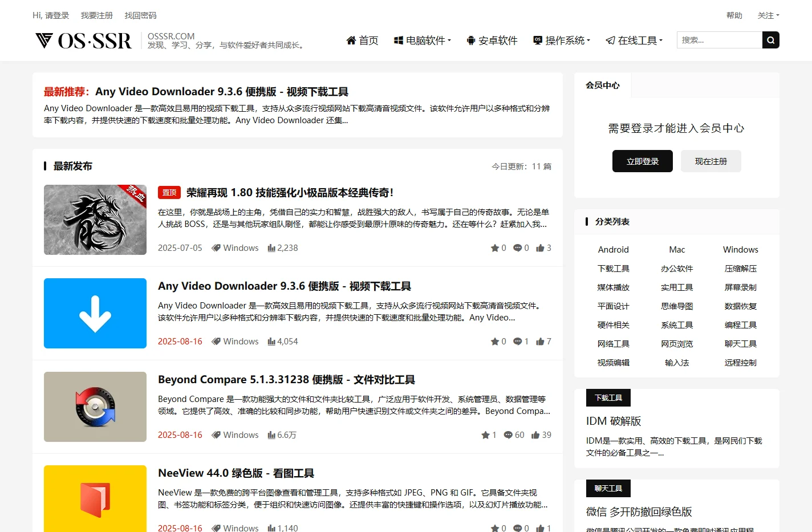Expand the 在线工具 dropdown menu
The width and height of the screenshot is (812, 532).
pos(634,40)
